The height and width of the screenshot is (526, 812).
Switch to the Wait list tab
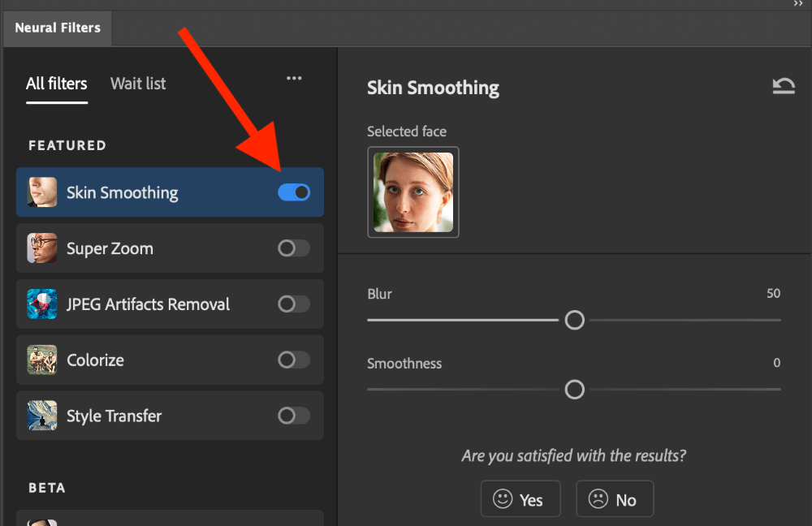point(138,84)
